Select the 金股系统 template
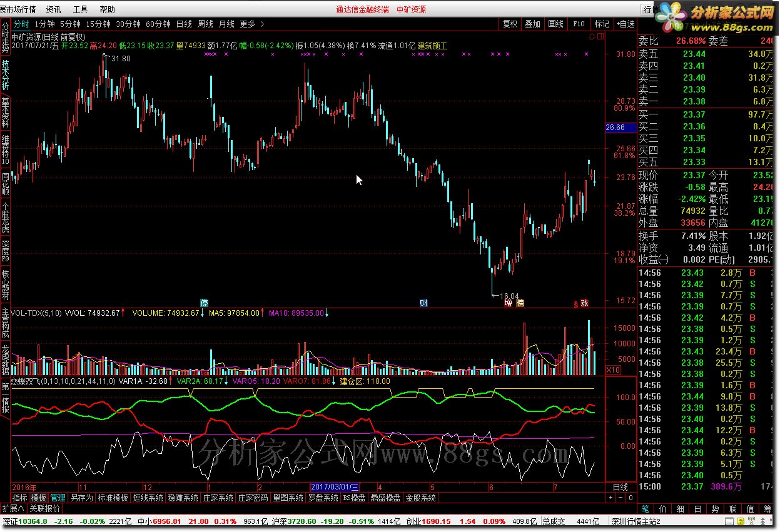780x532 pixels. (x=420, y=498)
